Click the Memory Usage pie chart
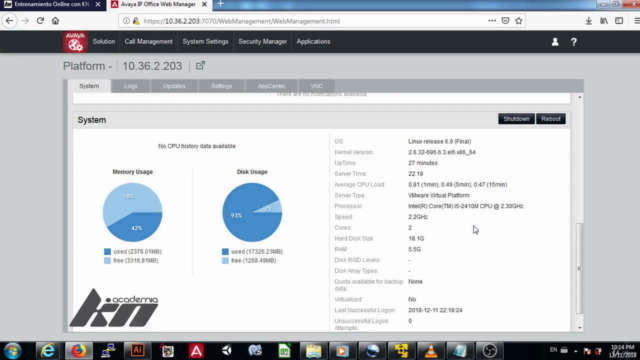The width and height of the screenshot is (640, 360). coord(133,212)
